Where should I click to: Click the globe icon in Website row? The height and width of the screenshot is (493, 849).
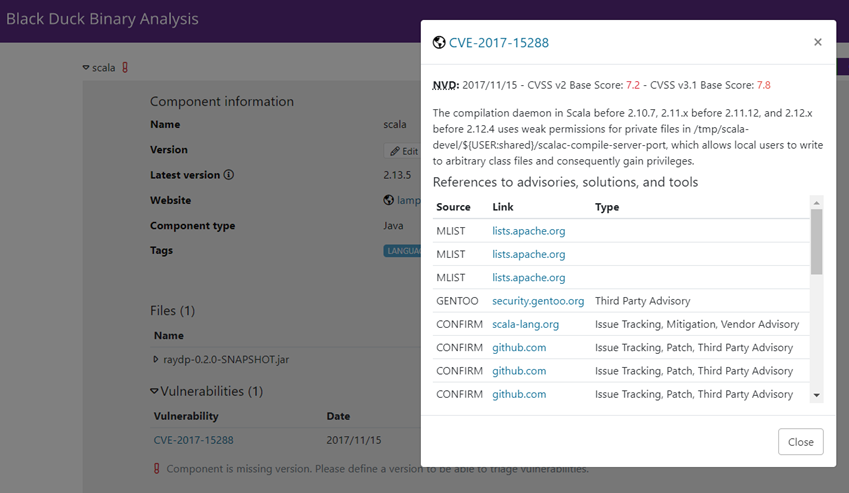(x=389, y=200)
